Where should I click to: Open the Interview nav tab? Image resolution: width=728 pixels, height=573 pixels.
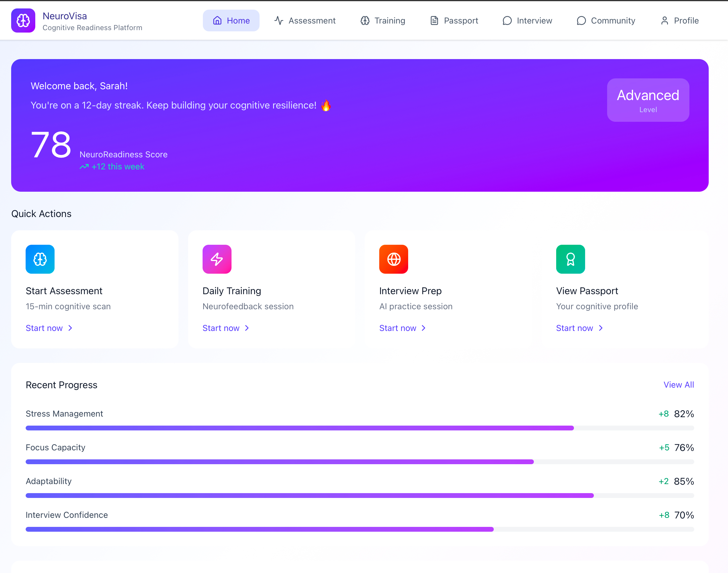527,20
